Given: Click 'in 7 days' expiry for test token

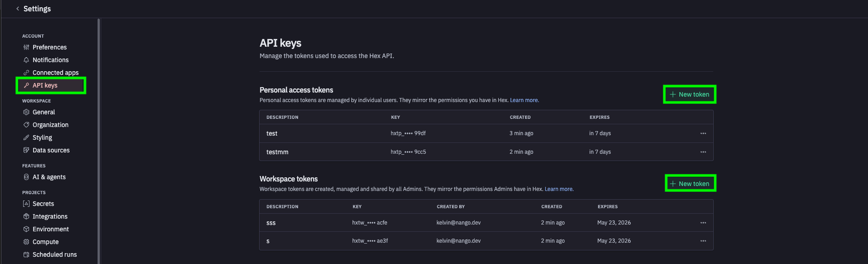Looking at the screenshot, I should [x=600, y=133].
